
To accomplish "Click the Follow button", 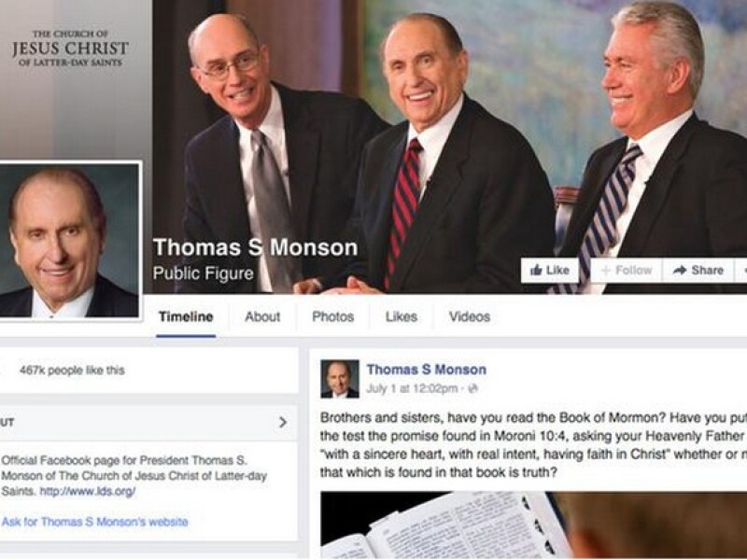I will [627, 271].
